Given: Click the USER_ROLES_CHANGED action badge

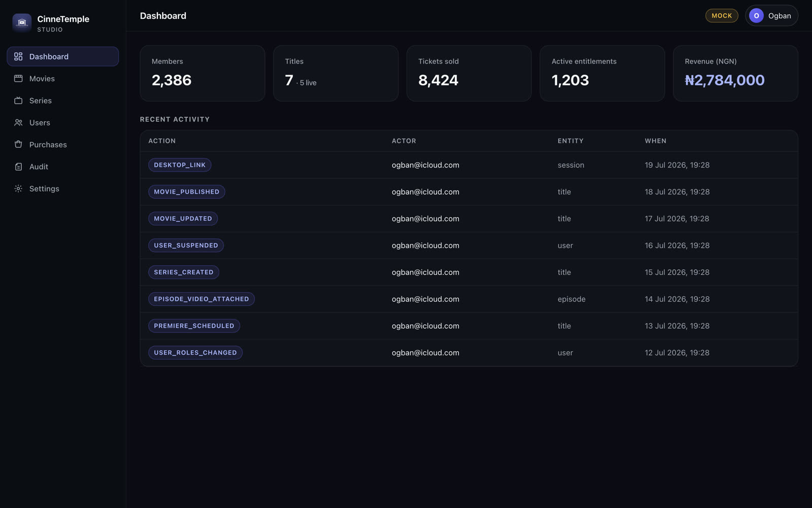Looking at the screenshot, I should [195, 353].
